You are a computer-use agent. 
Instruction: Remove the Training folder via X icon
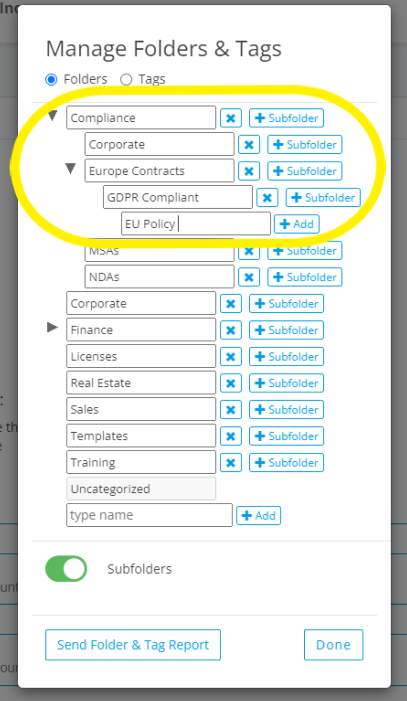pyautogui.click(x=231, y=463)
